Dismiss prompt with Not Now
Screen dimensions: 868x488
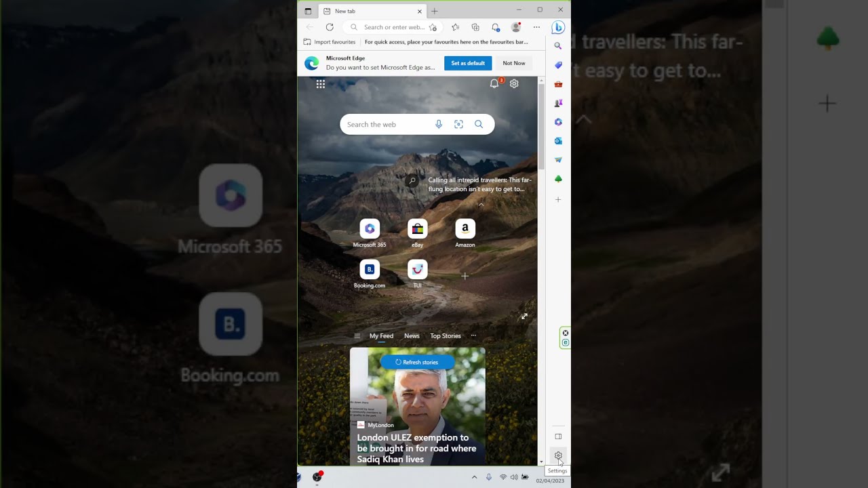(514, 63)
